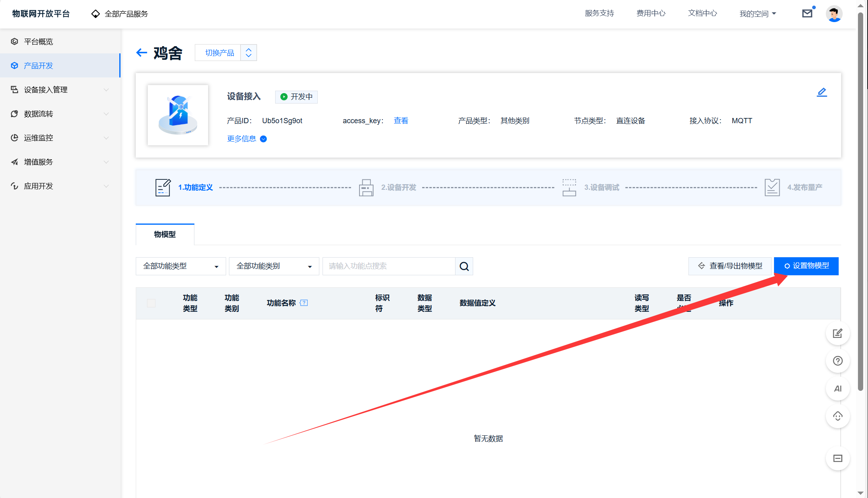868x498 pixels.
Task: Tick the table header select-all checkbox
Action: 151,303
